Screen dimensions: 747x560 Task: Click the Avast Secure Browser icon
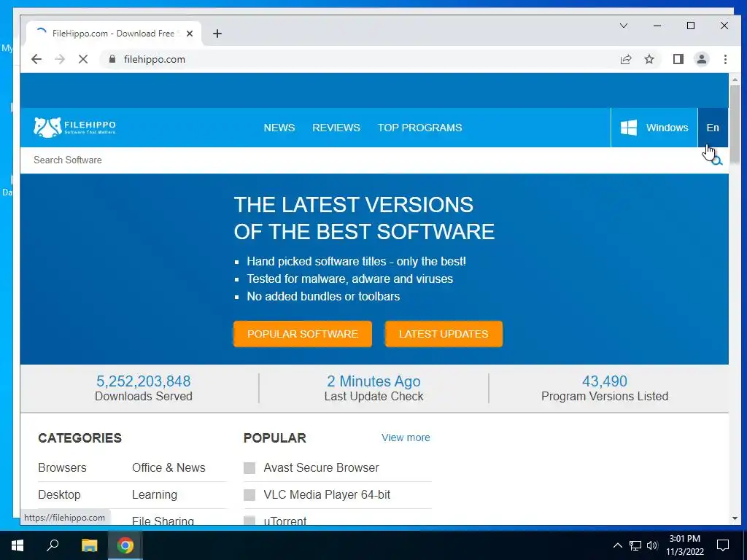249,467
